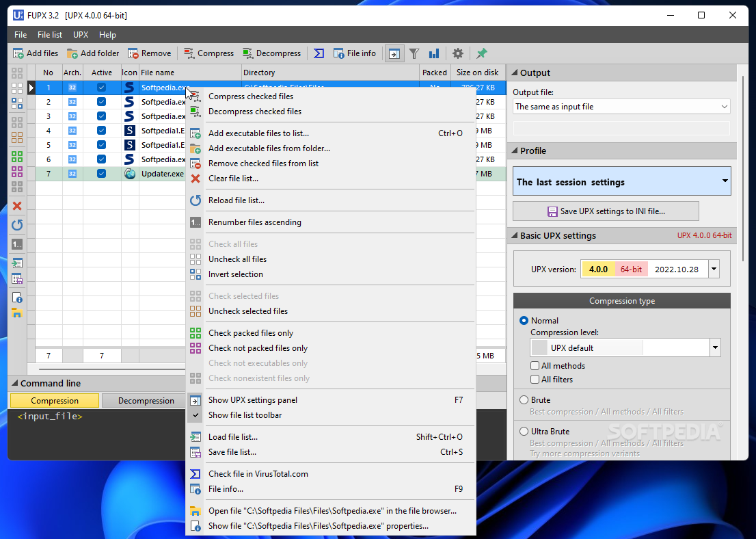Open the last session settings profile dropdown
This screenshot has width=756, height=539.
(621, 181)
